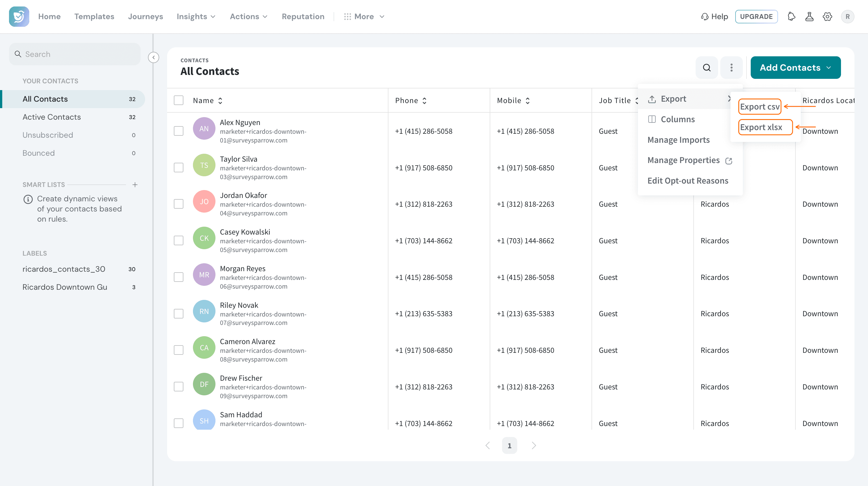Image resolution: width=868 pixels, height=486 pixels.
Task: Click the SurveySparrow logo icon
Action: (19, 17)
